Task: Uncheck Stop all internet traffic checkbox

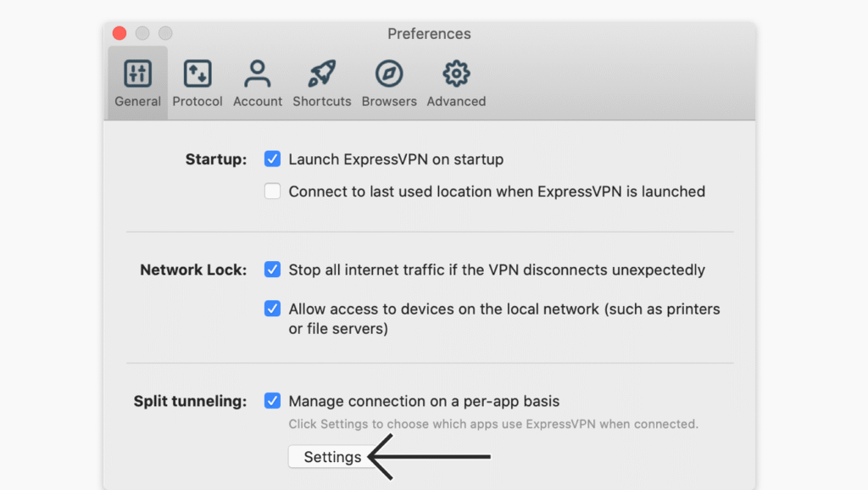Action: 272,270
